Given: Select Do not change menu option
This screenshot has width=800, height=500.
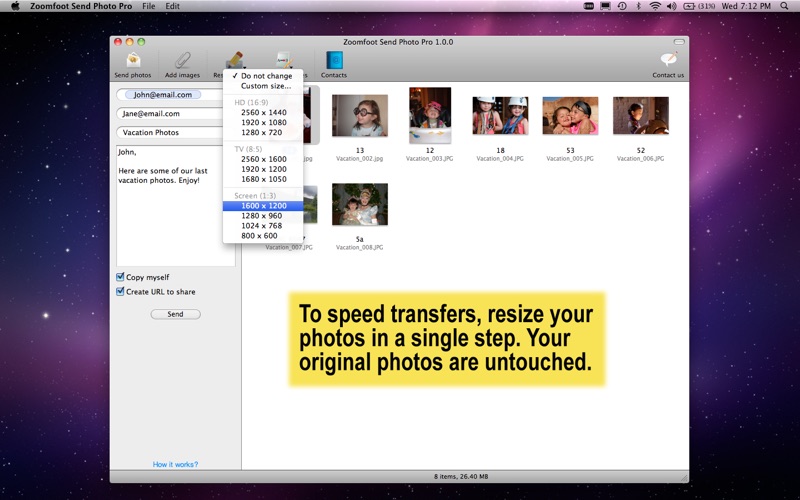Looking at the screenshot, I should pos(263,76).
